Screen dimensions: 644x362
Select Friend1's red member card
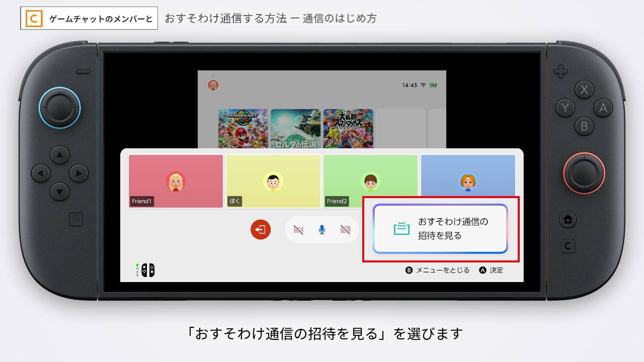pos(176,181)
